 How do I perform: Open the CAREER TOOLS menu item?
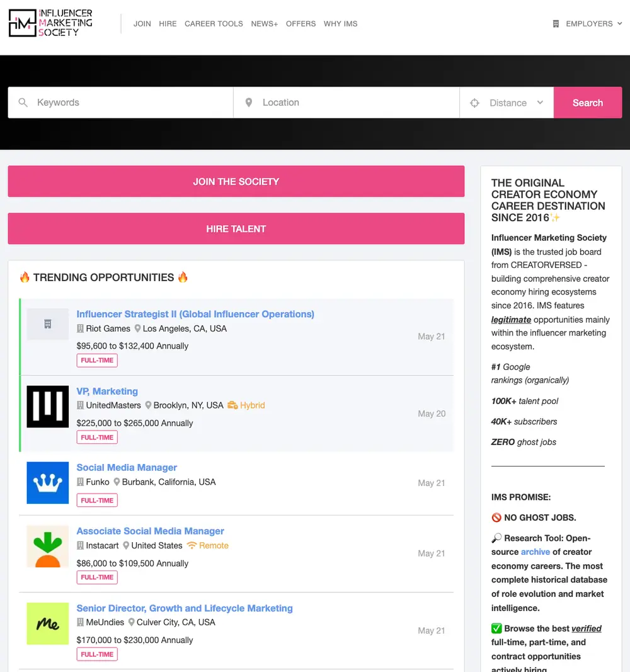coord(214,23)
